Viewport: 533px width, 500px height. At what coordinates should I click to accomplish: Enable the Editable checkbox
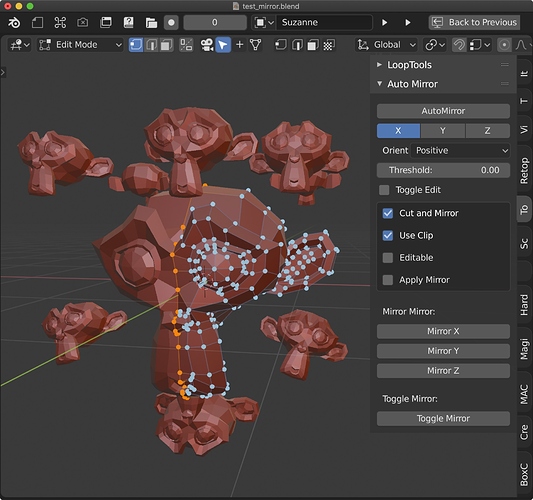click(x=388, y=258)
